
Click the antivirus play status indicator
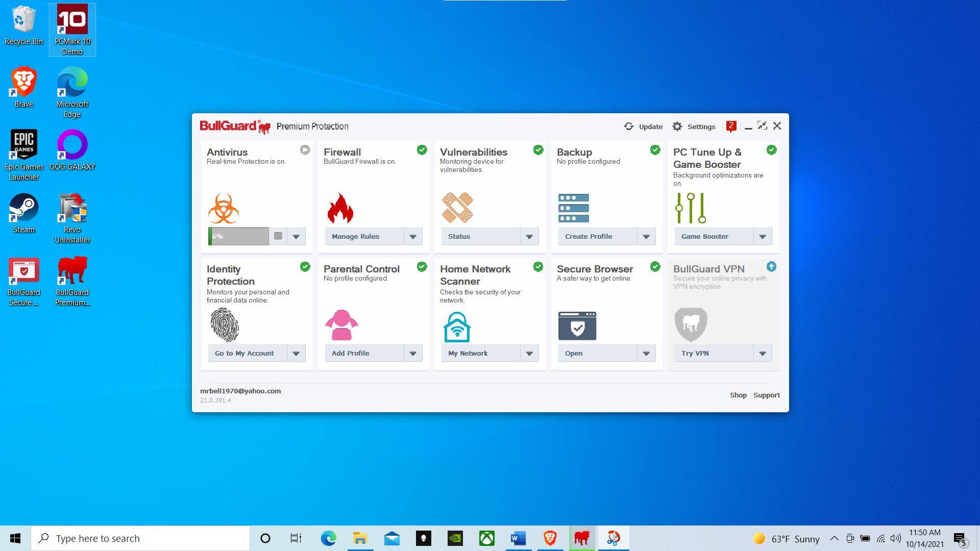(305, 150)
